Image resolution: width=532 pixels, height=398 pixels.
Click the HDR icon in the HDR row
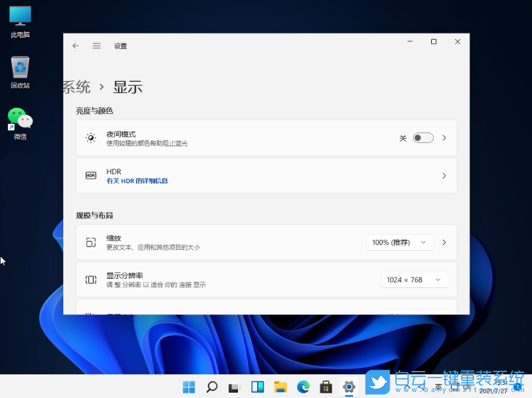coord(91,175)
